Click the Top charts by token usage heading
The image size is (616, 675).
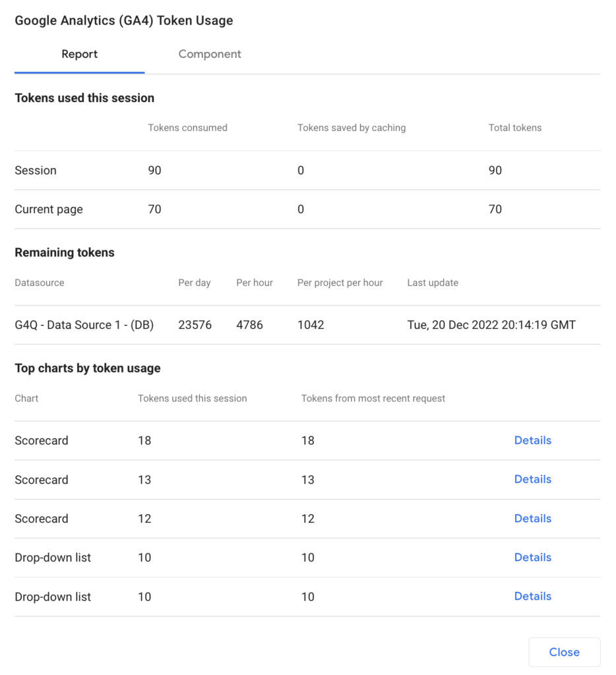(x=88, y=368)
